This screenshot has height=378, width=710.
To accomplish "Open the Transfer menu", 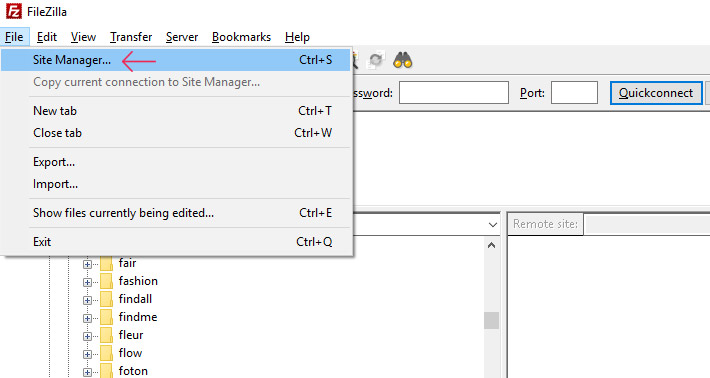I will click(x=131, y=37).
